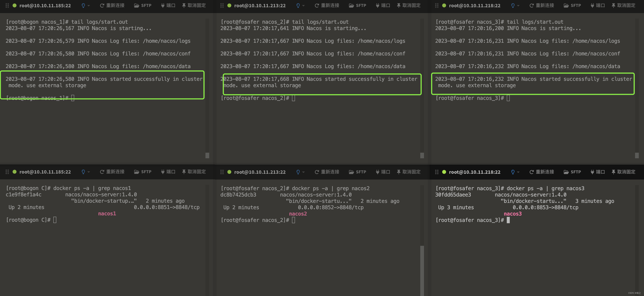Click container ID c1e9f8ef1a4c

(x=23, y=195)
